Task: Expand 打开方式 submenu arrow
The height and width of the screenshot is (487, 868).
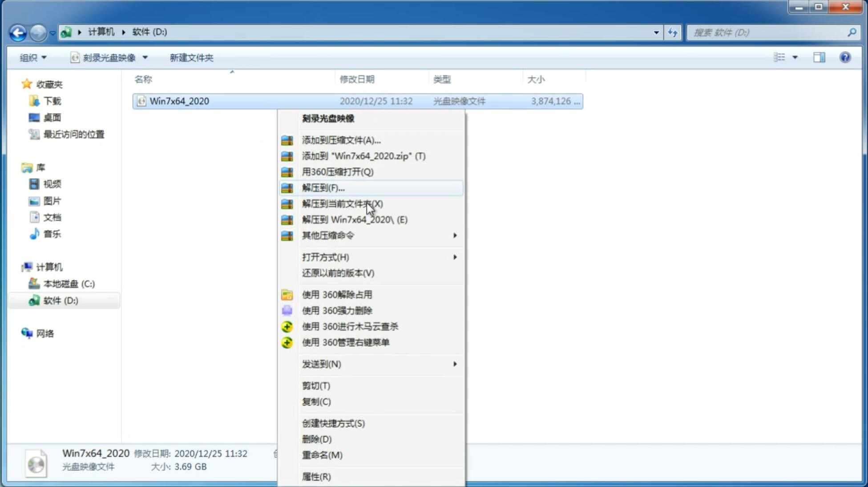Action: point(454,256)
